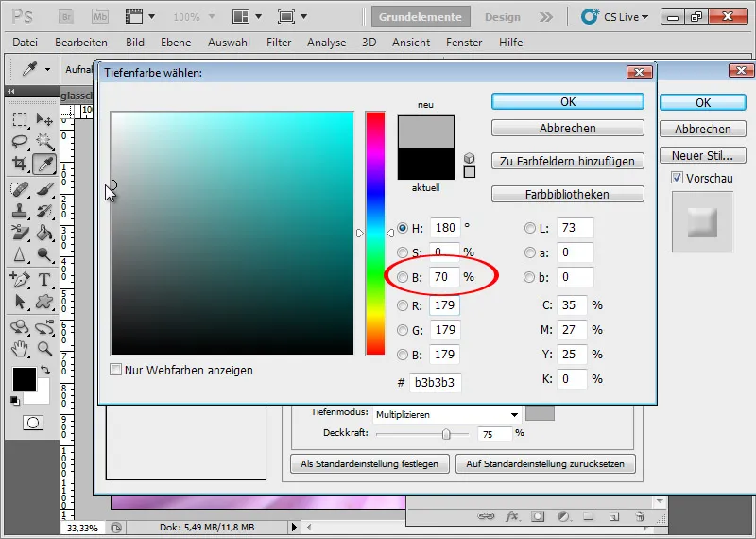This screenshot has height=539, width=756.
Task: Open the fx layer style menu
Action: (512, 516)
